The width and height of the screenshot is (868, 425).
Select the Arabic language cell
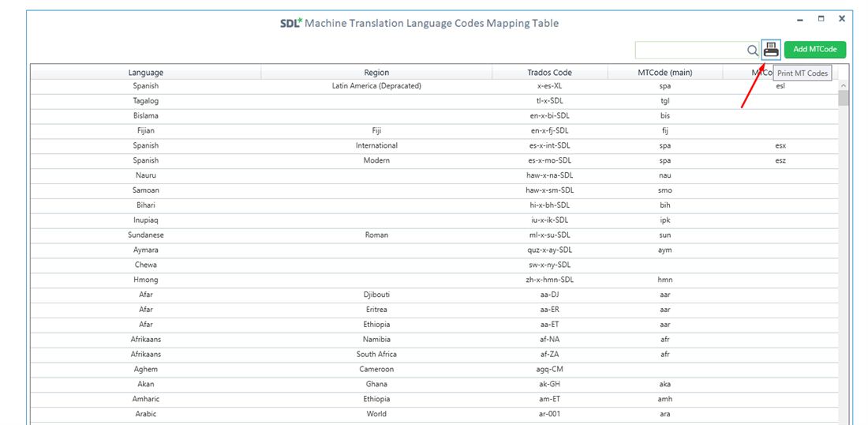[x=146, y=414]
